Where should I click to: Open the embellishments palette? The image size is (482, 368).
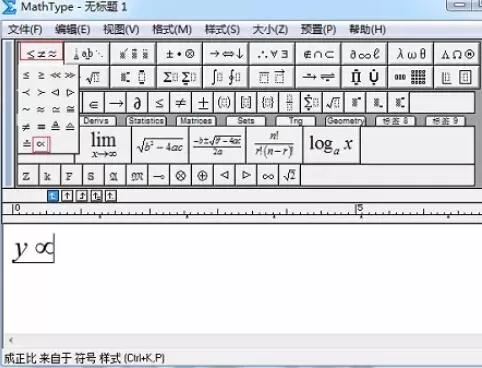tap(133, 53)
